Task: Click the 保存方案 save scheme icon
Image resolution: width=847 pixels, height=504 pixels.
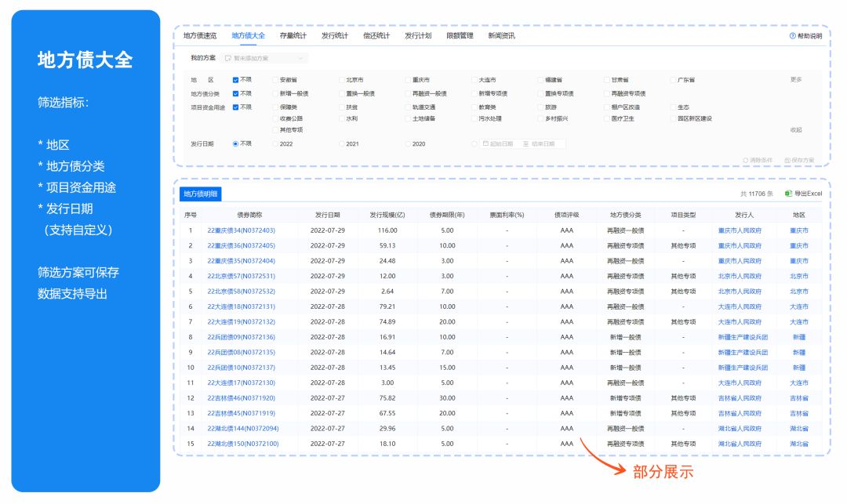Action: point(787,160)
